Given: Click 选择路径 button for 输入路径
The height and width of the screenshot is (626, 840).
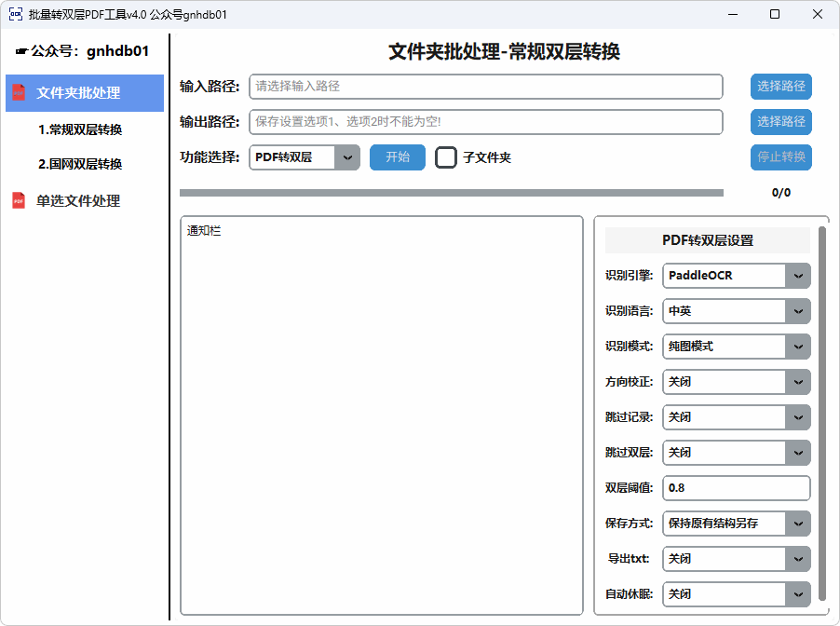Looking at the screenshot, I should pos(781,87).
